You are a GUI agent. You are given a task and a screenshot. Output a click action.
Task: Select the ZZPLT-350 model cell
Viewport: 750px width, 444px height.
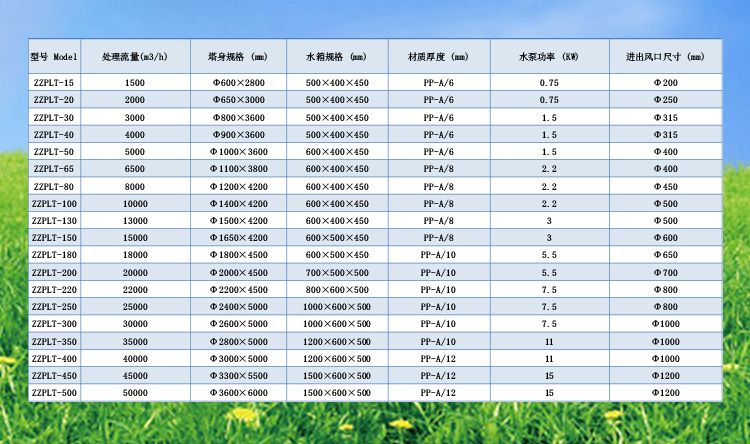(x=54, y=341)
